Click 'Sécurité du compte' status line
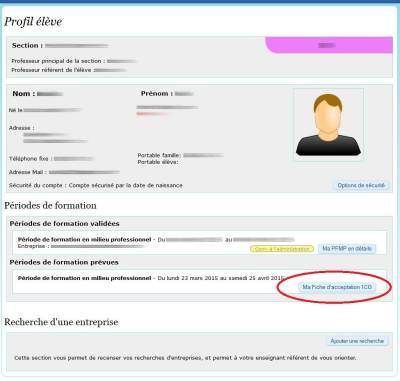Screen dimensions: 400x381 96,185
